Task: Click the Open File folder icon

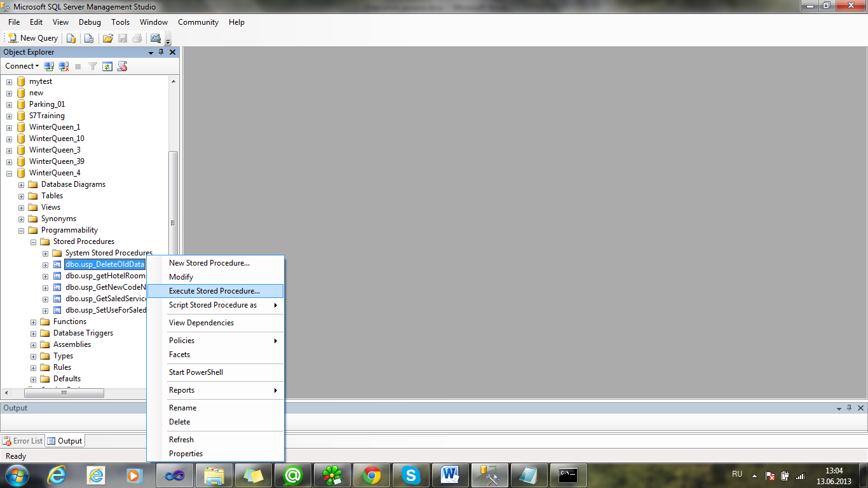Action: click(108, 38)
